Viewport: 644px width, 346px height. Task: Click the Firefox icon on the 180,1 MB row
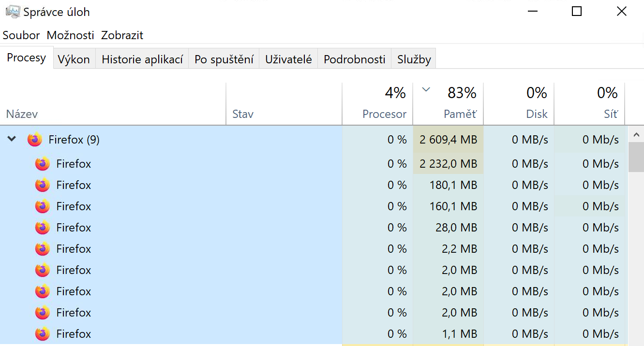tap(42, 185)
